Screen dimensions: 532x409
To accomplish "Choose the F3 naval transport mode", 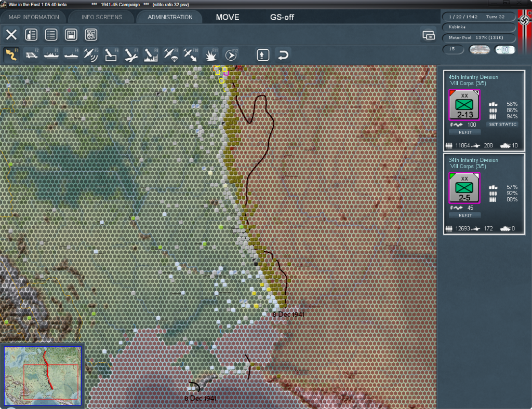I will (x=51, y=54).
